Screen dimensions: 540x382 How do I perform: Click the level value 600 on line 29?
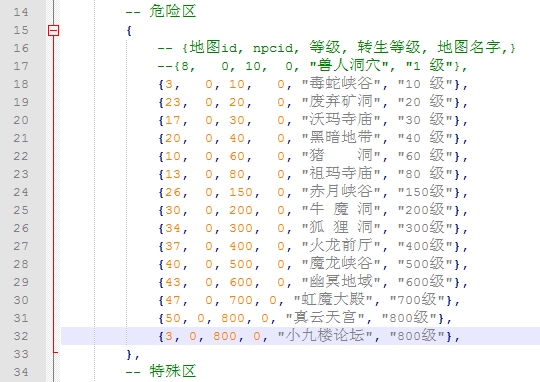[241, 282]
